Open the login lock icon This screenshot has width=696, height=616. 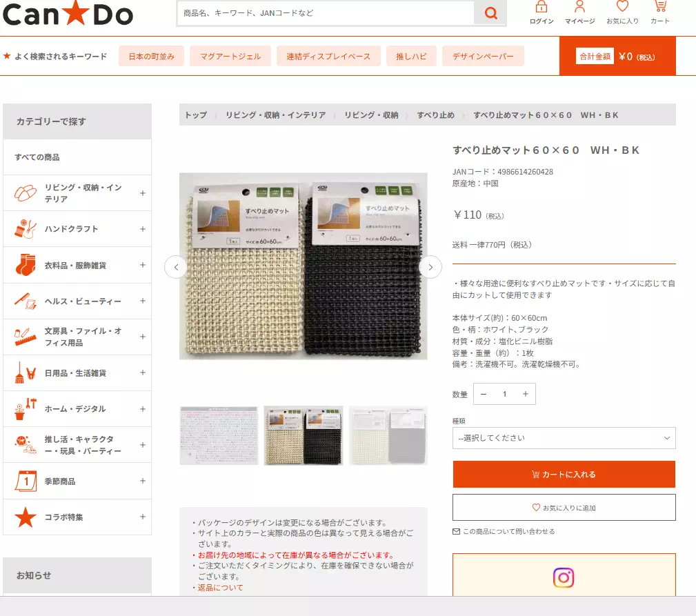pyautogui.click(x=541, y=7)
